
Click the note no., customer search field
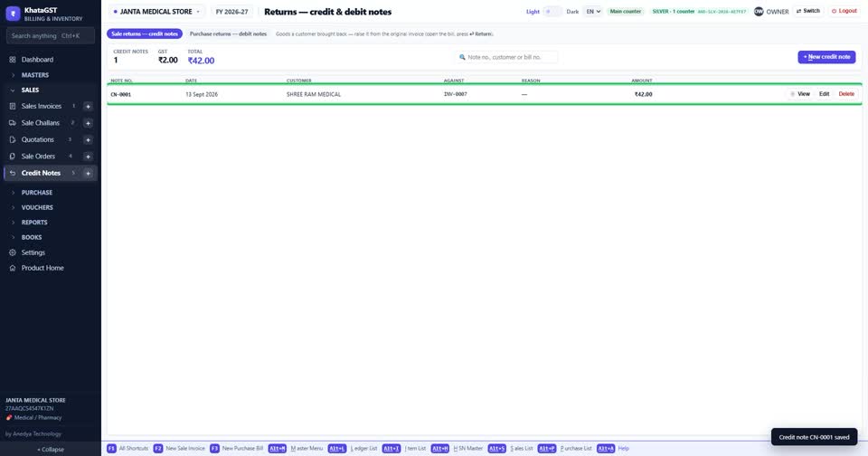pos(506,57)
